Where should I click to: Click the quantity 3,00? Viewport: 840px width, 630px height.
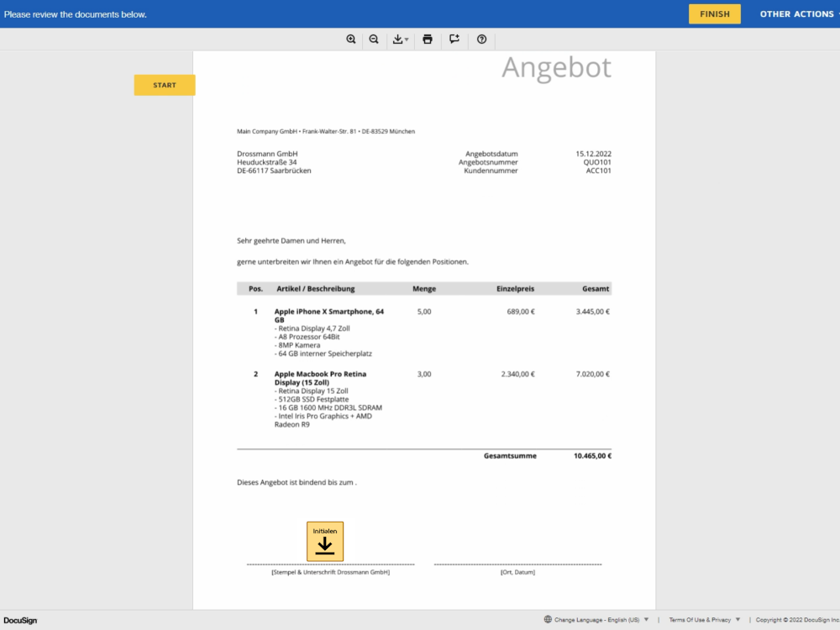point(424,374)
